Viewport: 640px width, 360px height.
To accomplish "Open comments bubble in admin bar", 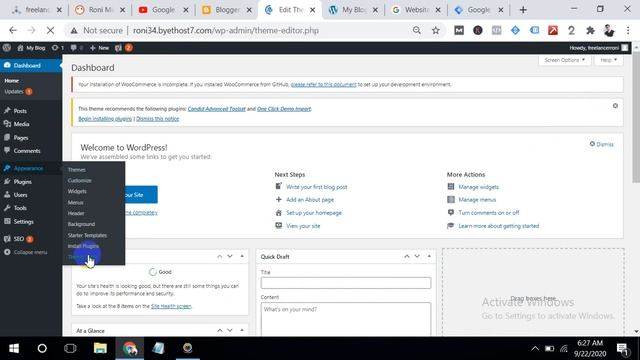I will [x=76, y=48].
